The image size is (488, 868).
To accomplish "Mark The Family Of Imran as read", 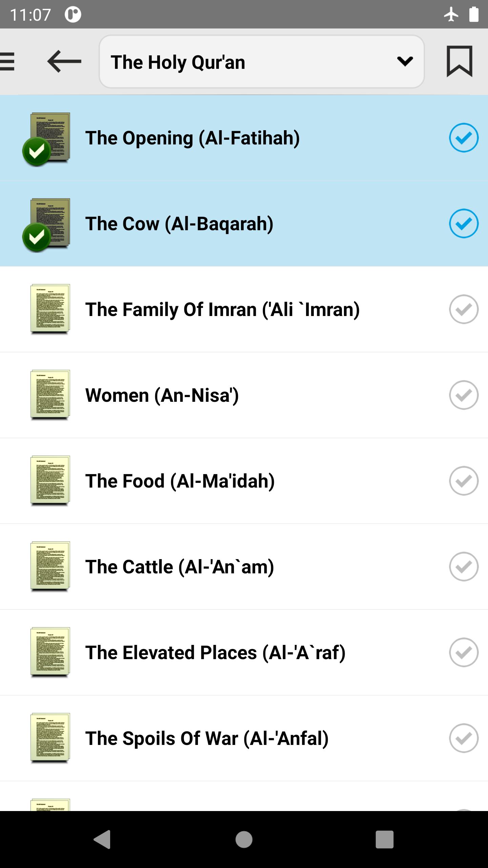I will tap(464, 309).
